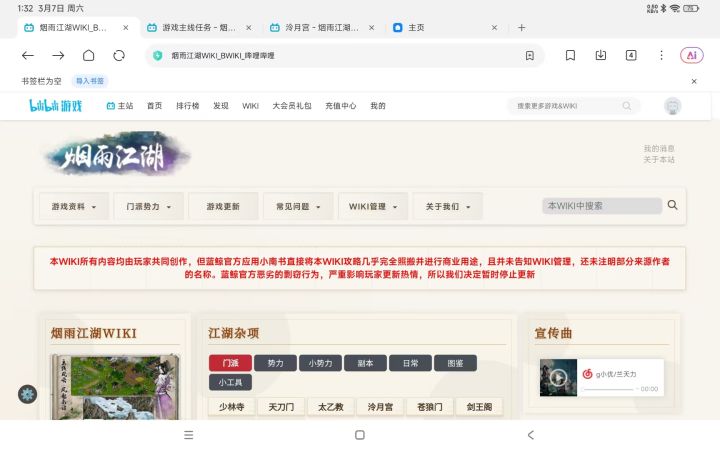Open the browser home page icon
Viewport: 720px width, 450px height.
[x=89, y=56]
